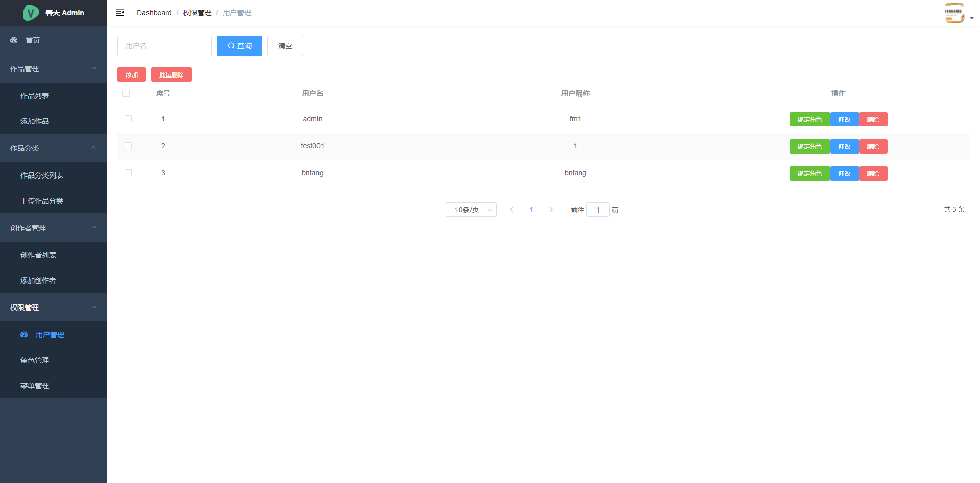Image resolution: width=980 pixels, height=483 pixels.
Task: Click 删除 for test001 row
Action: 873,146
